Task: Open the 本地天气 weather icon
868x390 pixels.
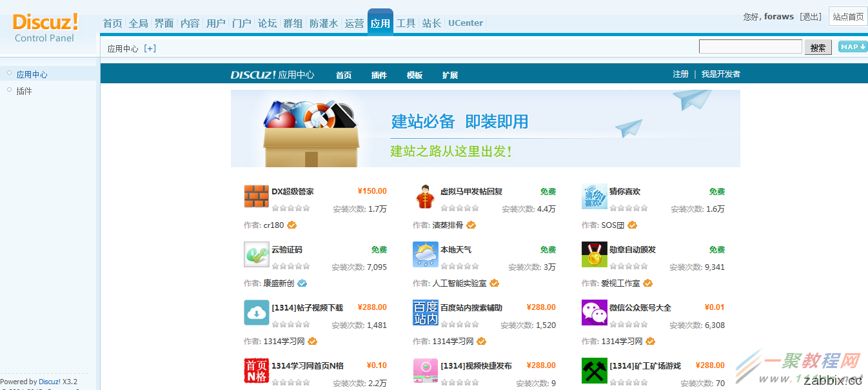Action: click(x=425, y=254)
